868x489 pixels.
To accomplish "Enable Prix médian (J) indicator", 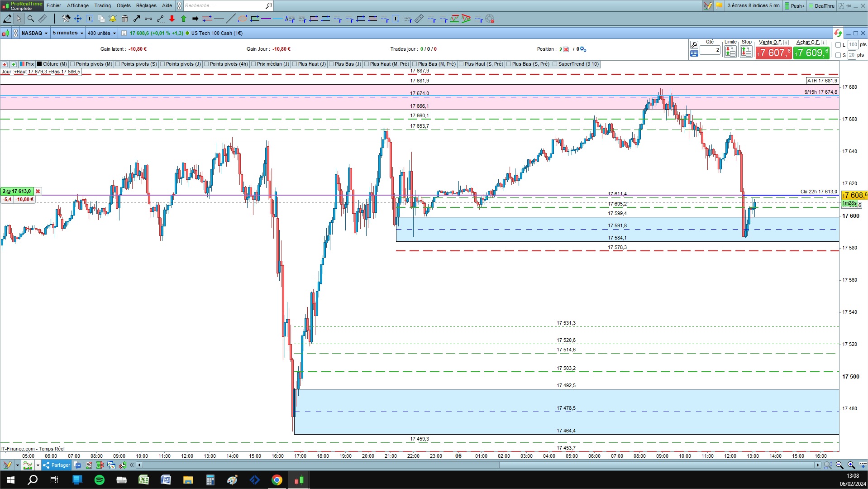I will (270, 64).
